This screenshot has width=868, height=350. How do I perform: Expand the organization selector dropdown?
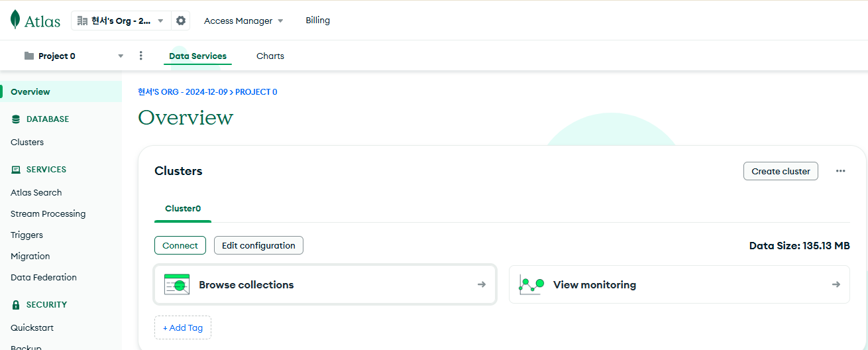160,21
